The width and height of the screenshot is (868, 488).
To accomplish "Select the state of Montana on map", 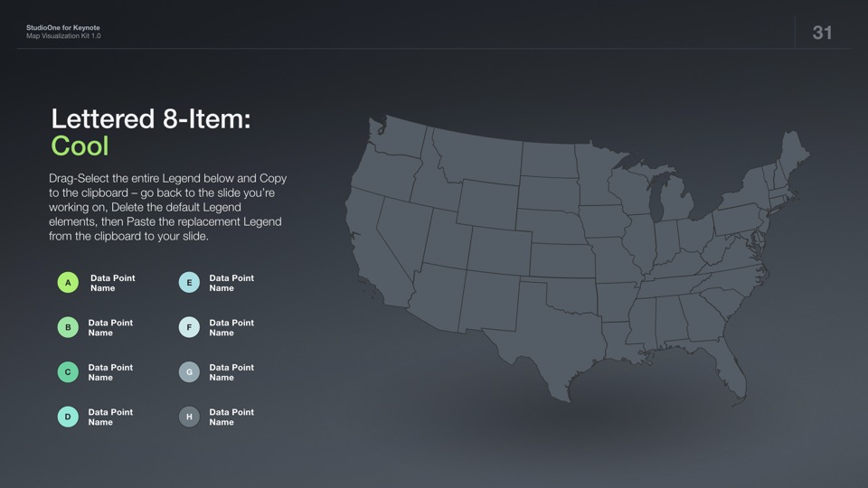I will point(475,158).
